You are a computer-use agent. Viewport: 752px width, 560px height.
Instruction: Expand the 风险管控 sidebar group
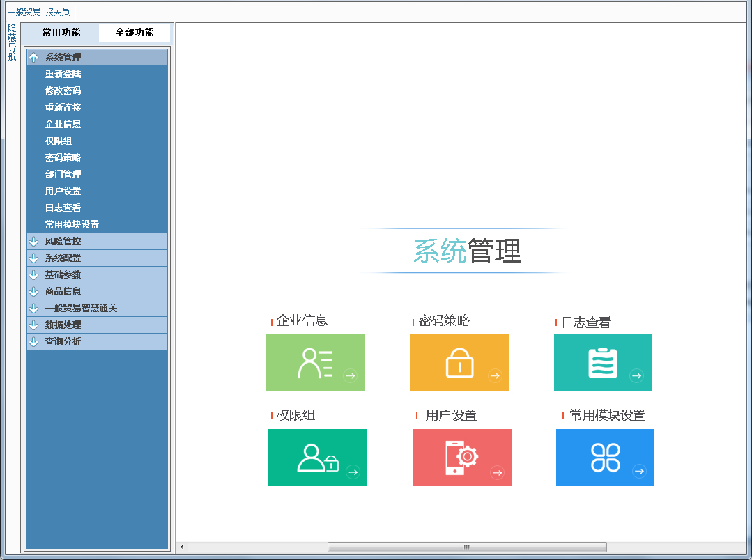coord(97,241)
